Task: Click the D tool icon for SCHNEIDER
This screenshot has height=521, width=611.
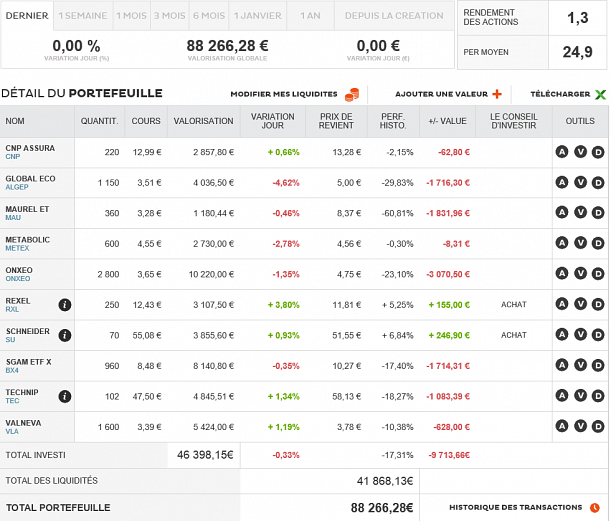Action: point(598,335)
